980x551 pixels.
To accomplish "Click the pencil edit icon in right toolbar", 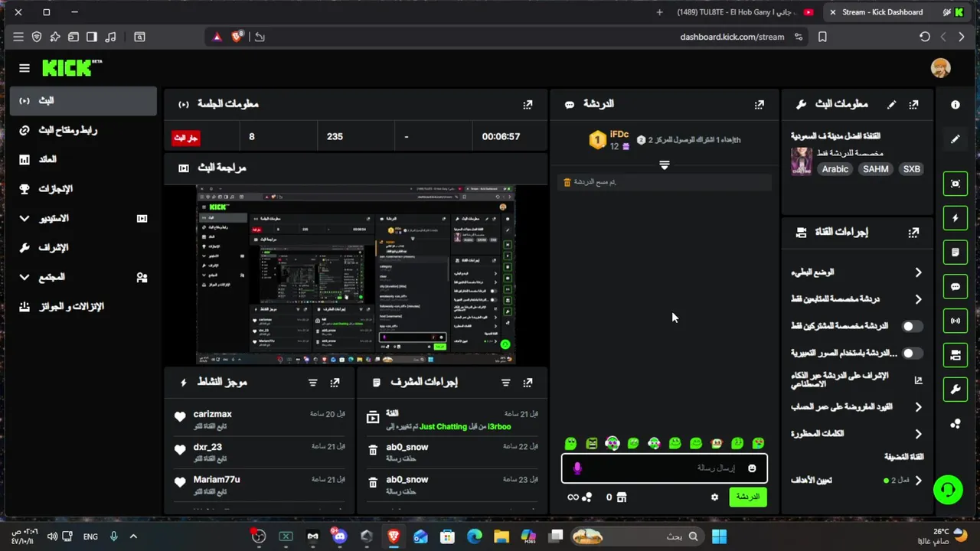I will [x=955, y=139].
